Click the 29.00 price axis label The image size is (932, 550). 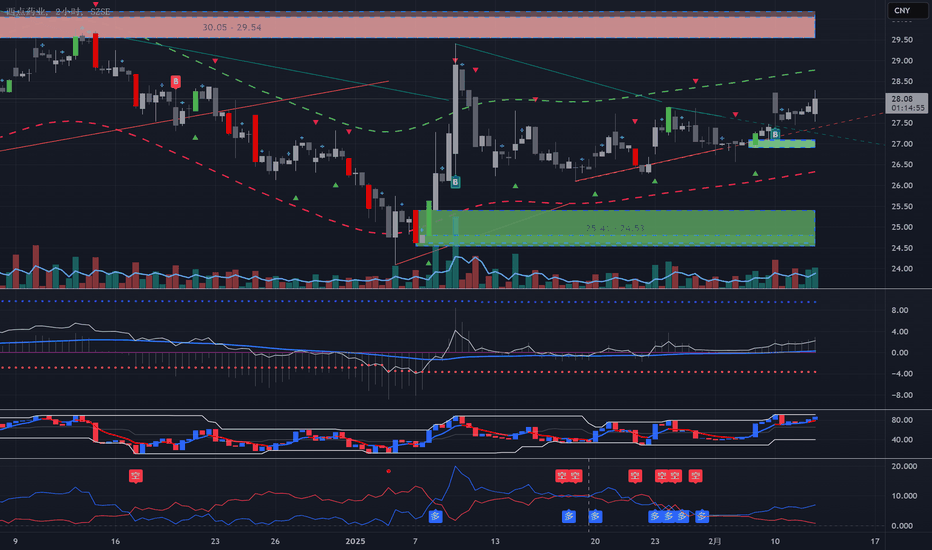coord(902,61)
